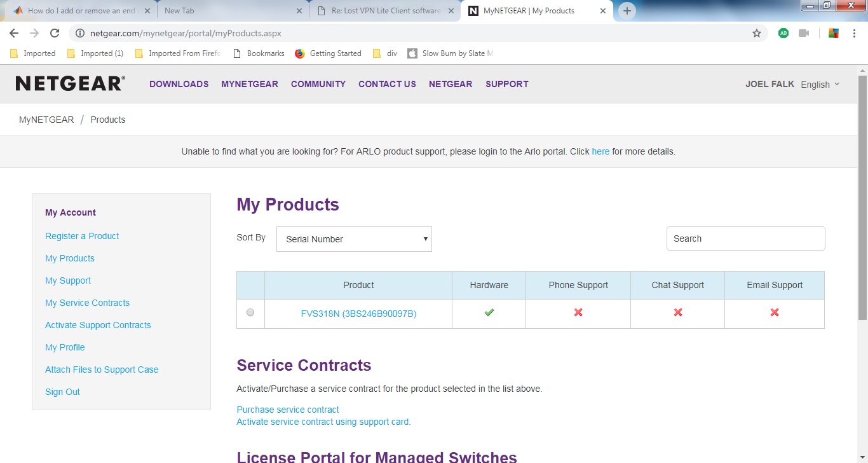Click the Phone Support red X icon

click(x=578, y=312)
